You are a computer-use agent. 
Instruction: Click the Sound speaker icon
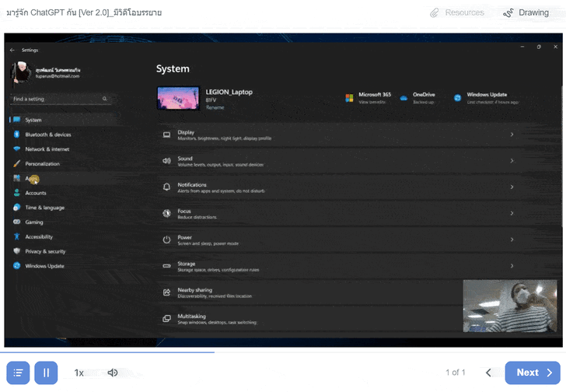pos(166,161)
